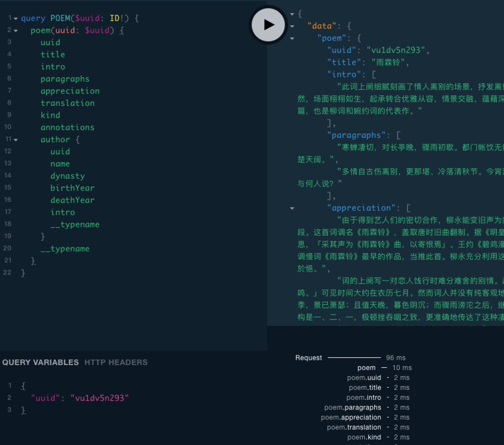Click the poem.title tracing entry
The height and width of the screenshot is (445, 504).
click(x=365, y=387)
